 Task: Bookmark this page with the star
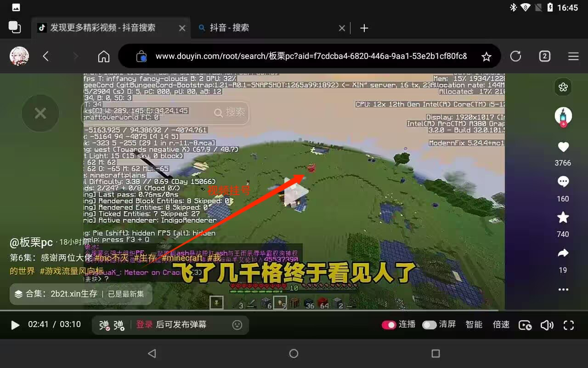click(486, 57)
